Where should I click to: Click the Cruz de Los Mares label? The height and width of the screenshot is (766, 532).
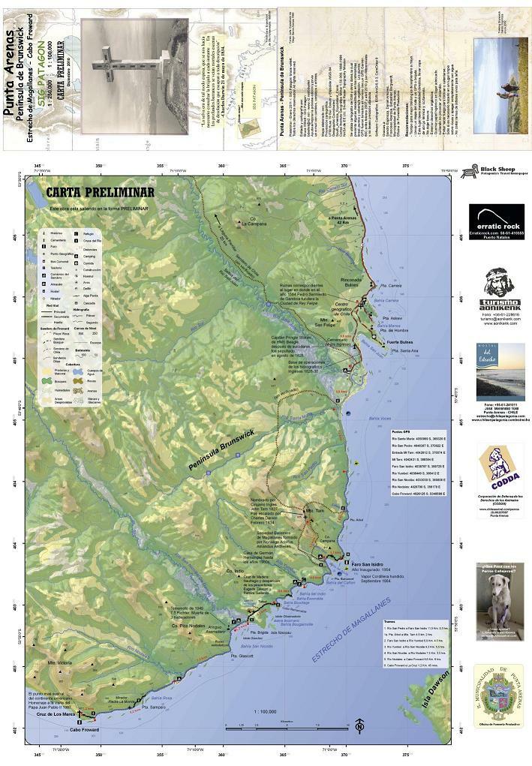tap(56, 713)
